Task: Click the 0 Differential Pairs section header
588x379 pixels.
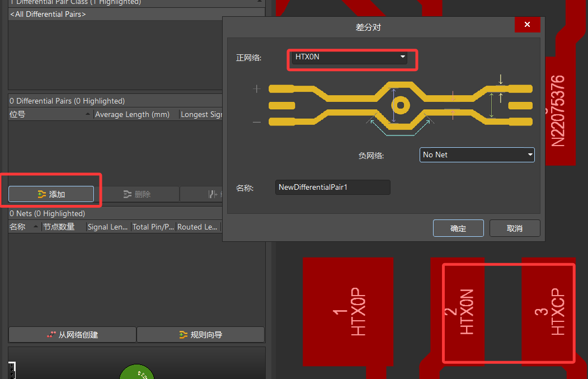Action: click(115, 101)
